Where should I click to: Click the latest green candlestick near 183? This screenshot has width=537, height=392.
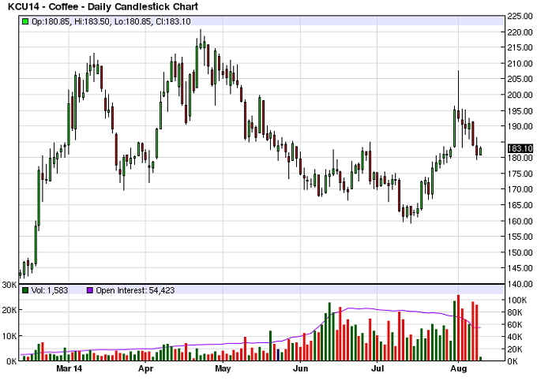click(x=481, y=151)
